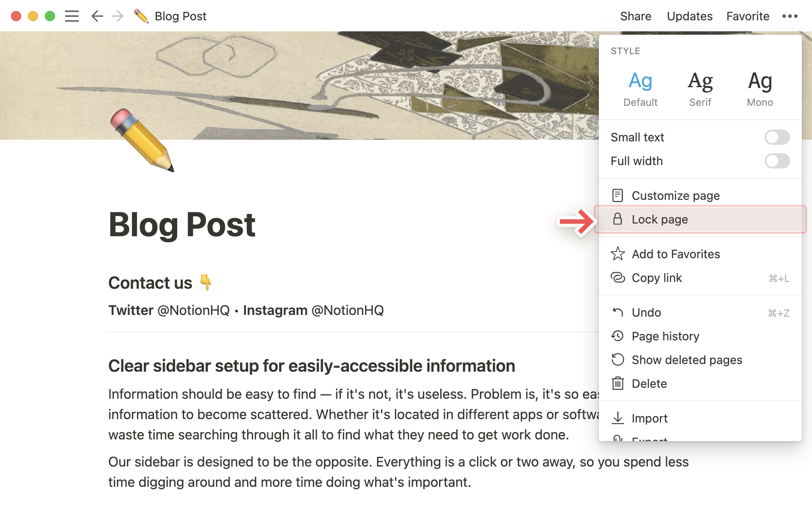Enable the Full width toggle
Image resolution: width=812 pixels, height=508 pixels.
pos(777,161)
